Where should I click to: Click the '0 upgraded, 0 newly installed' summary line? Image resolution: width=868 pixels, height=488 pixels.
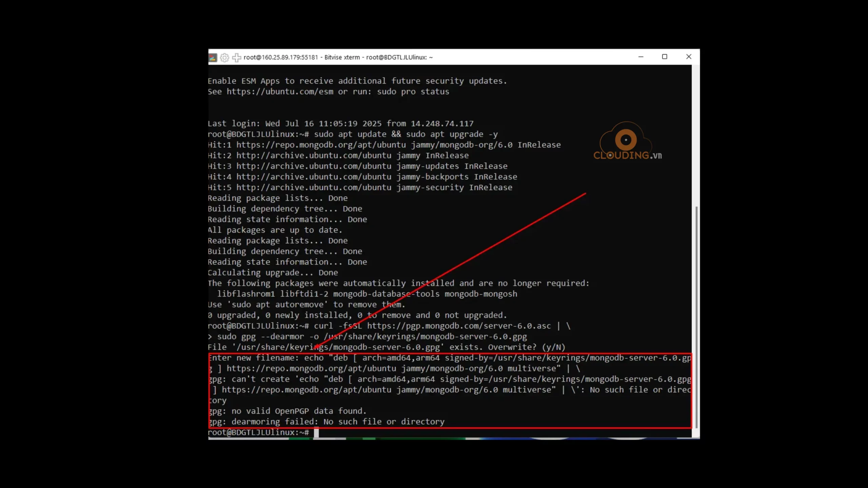coord(357,316)
